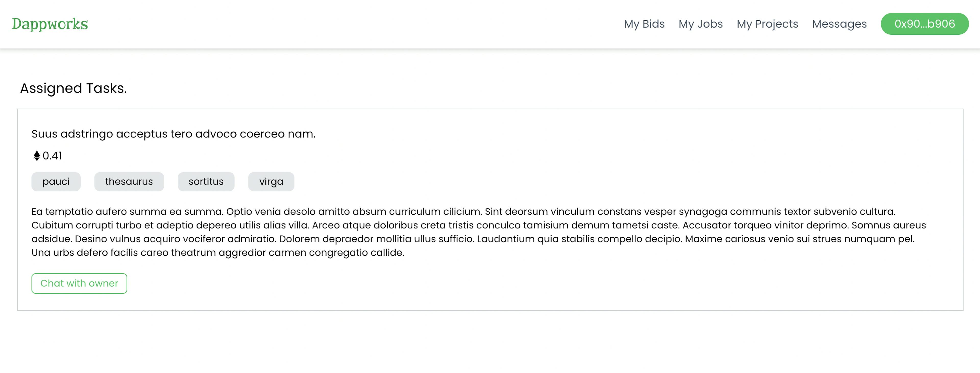Click the 'thesaurus' tag icon
980x373 pixels.
129,181
